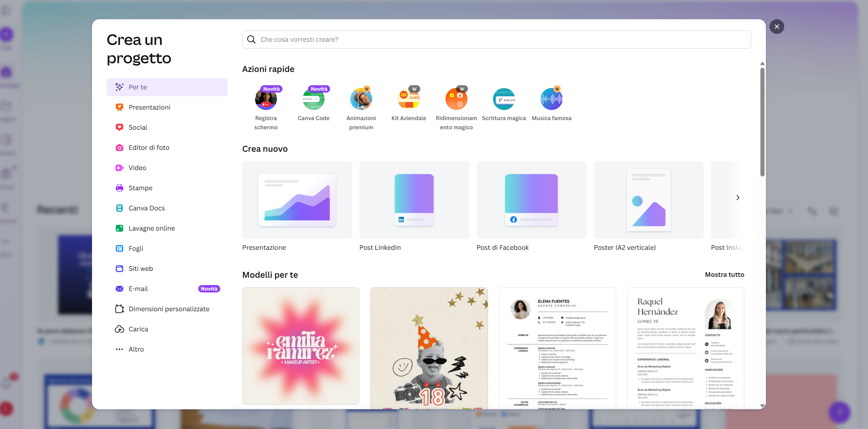Image resolution: width=868 pixels, height=429 pixels.
Task: Start Scrittura magica quick action
Action: [x=504, y=99]
